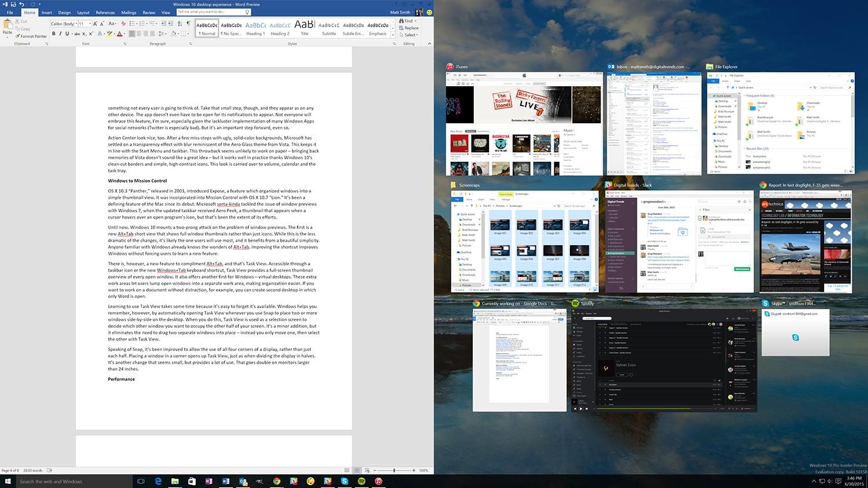Open Change Case dropdown

coord(112,23)
